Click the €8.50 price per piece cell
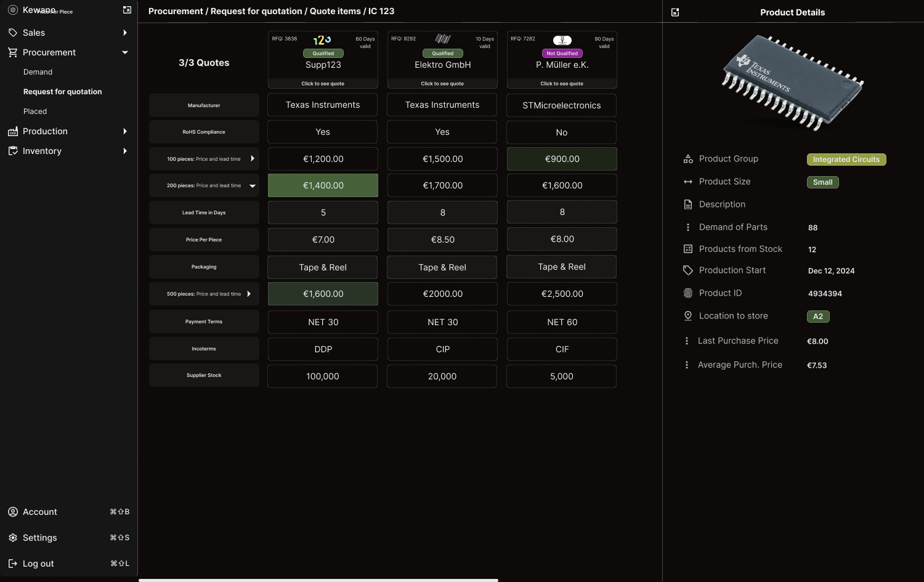 tap(442, 240)
